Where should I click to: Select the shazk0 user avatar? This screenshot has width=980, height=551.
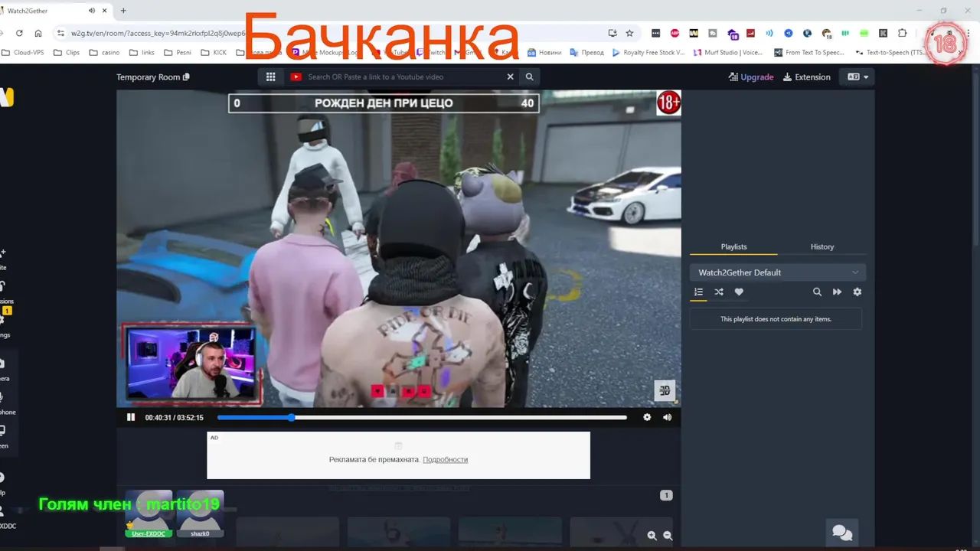200,514
